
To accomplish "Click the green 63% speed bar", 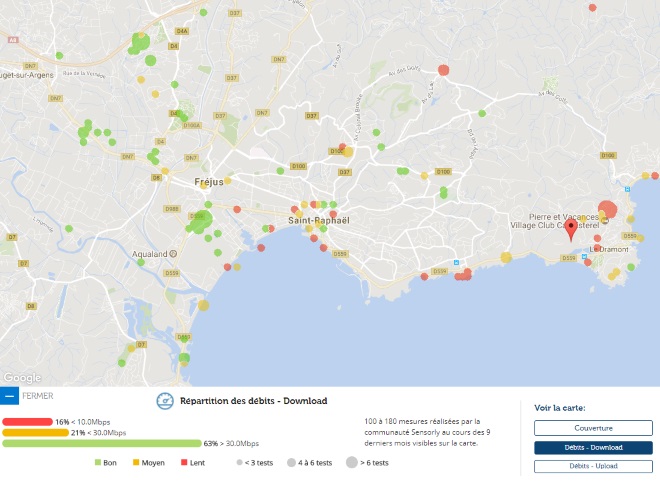I will pos(100,443).
